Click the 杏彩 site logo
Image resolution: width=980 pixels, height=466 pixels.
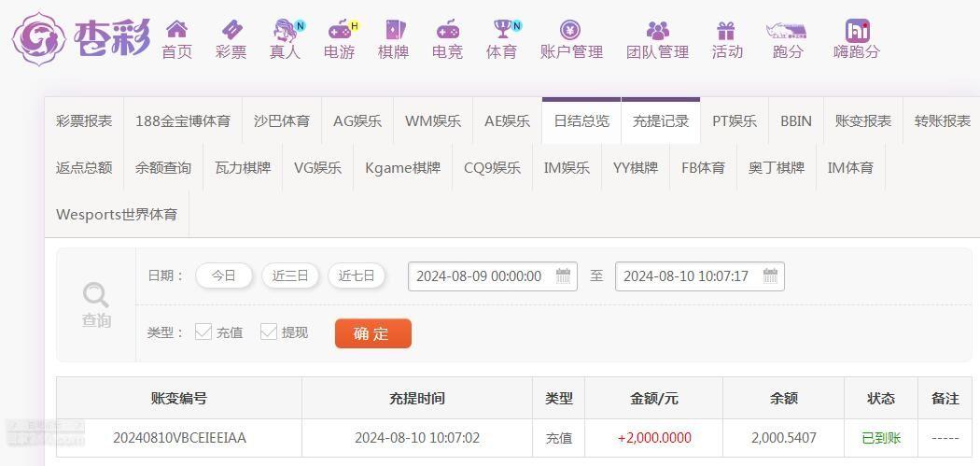[82, 39]
